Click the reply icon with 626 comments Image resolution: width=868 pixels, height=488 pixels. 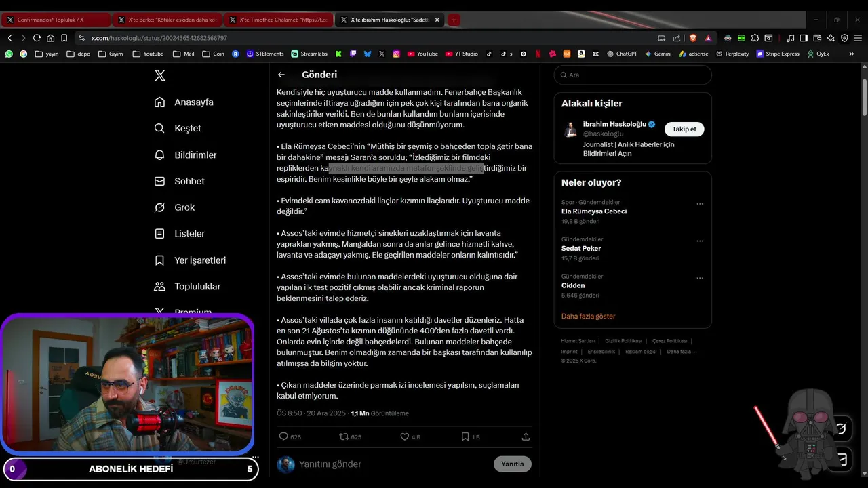click(x=284, y=436)
